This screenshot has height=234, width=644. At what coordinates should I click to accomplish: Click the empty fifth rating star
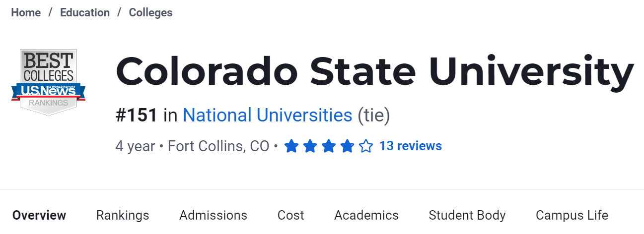coord(366,146)
